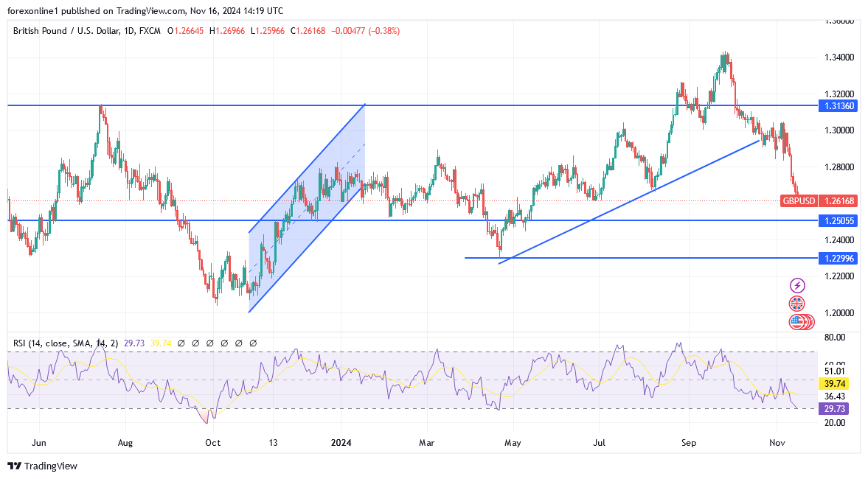This screenshot has height=479, width=868.
Task: Click the high value H1.26966
Action: (x=227, y=31)
